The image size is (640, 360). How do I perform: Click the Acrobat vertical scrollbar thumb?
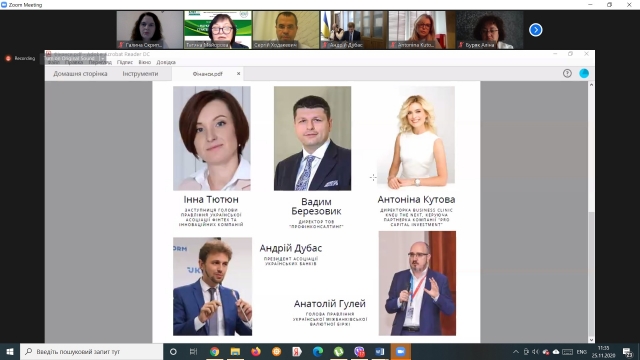pos(591,272)
